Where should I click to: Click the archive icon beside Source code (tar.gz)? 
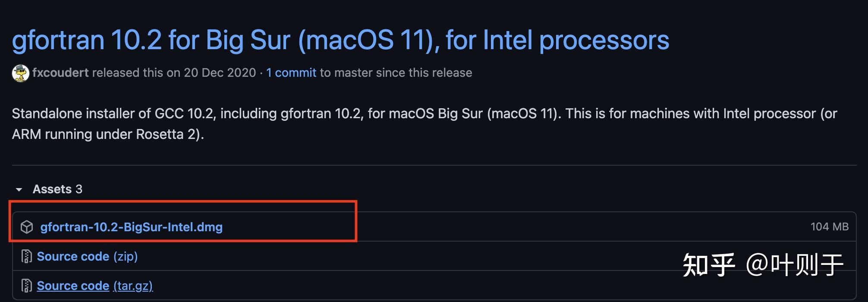[x=26, y=285]
